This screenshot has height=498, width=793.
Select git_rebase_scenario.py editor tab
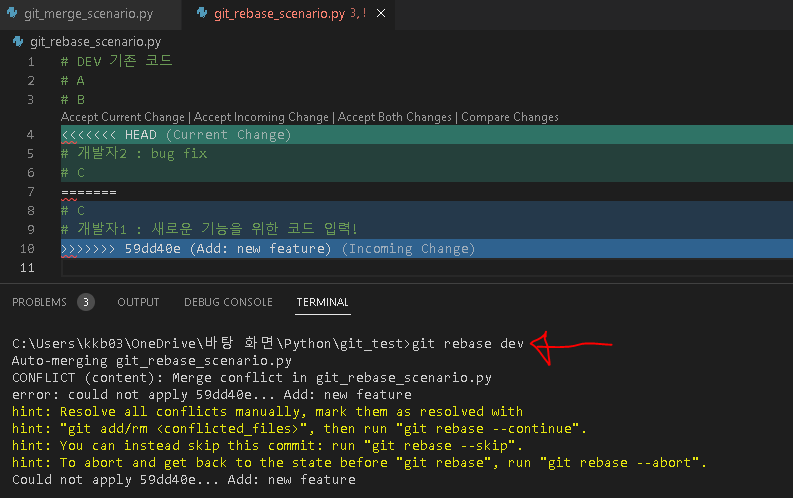coord(279,14)
